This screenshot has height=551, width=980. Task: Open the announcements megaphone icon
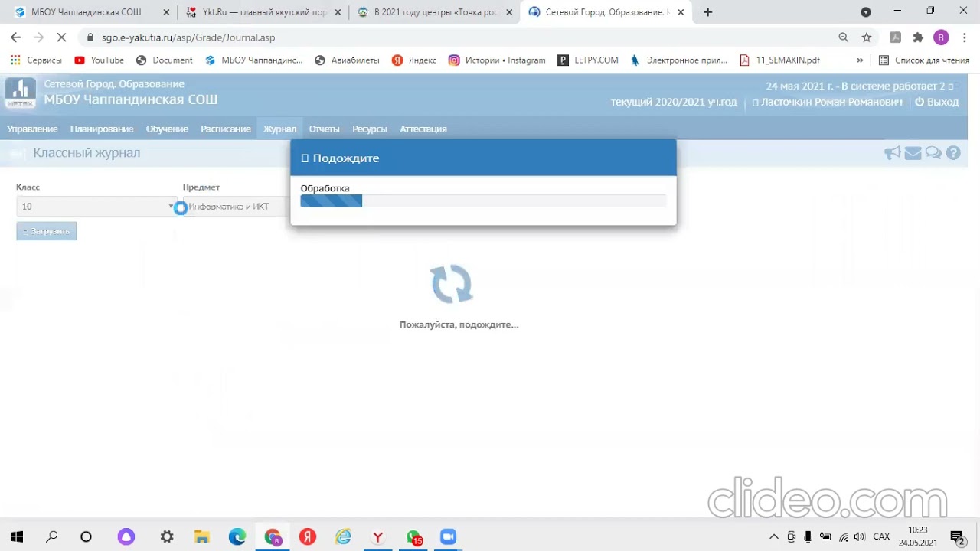(892, 153)
